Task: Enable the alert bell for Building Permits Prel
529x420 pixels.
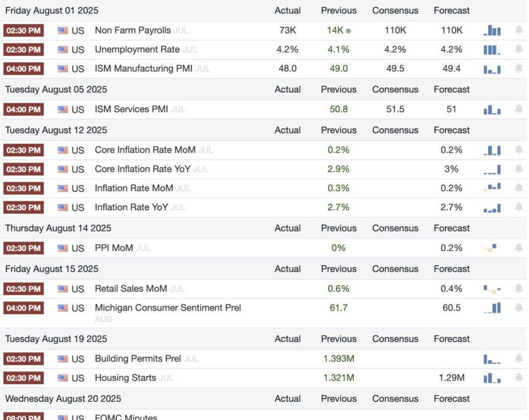Action: (519, 359)
